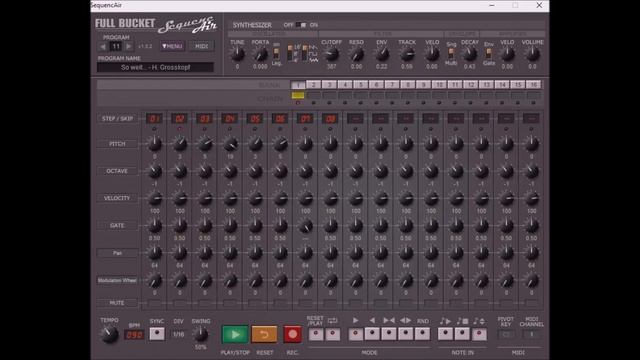Enable the note-in stop button
This screenshot has width=640, height=360.
click(x=462, y=334)
